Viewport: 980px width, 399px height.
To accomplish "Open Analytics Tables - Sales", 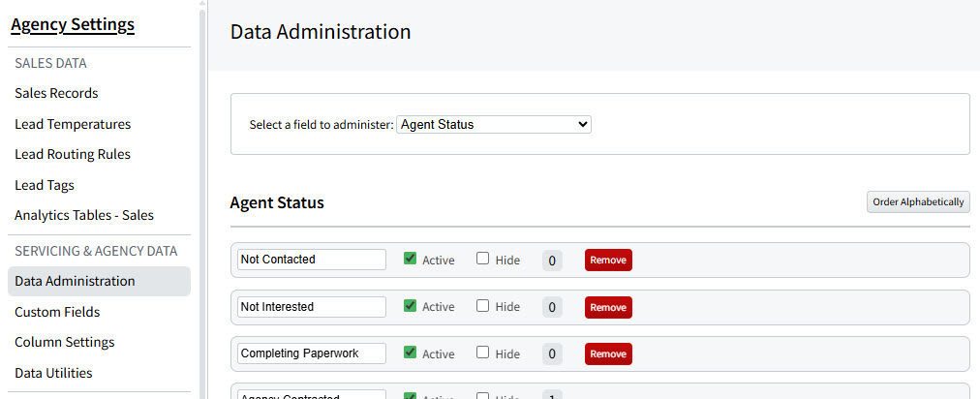I will [x=84, y=215].
